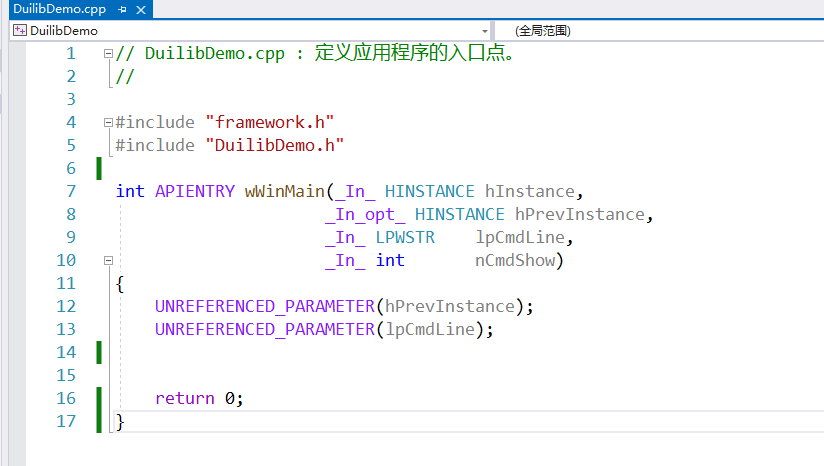The width and height of the screenshot is (824, 466).
Task: Click the wWinMain function name
Action: point(284,191)
